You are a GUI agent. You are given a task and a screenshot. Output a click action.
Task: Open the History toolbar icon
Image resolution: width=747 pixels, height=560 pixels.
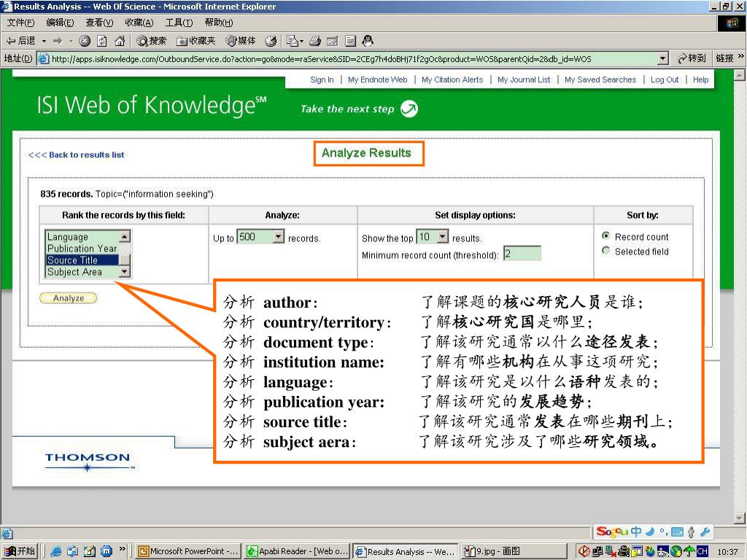click(x=271, y=41)
